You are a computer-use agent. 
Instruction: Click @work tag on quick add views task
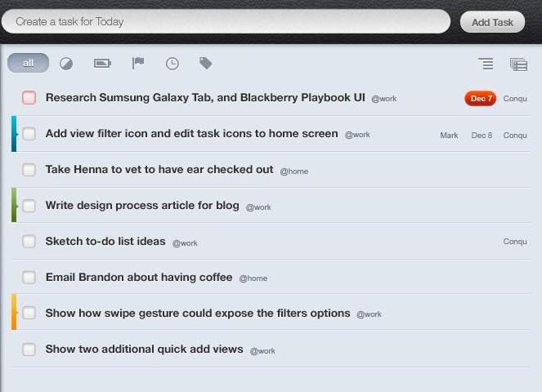tap(262, 351)
